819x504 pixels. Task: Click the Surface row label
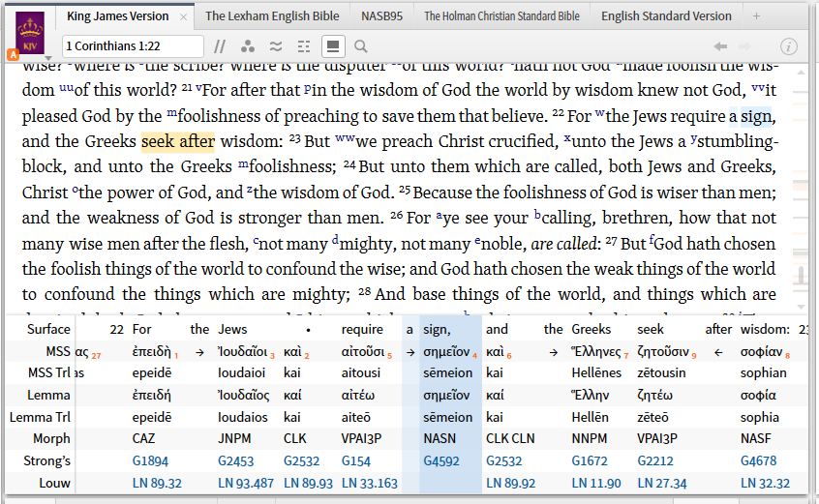(x=48, y=329)
